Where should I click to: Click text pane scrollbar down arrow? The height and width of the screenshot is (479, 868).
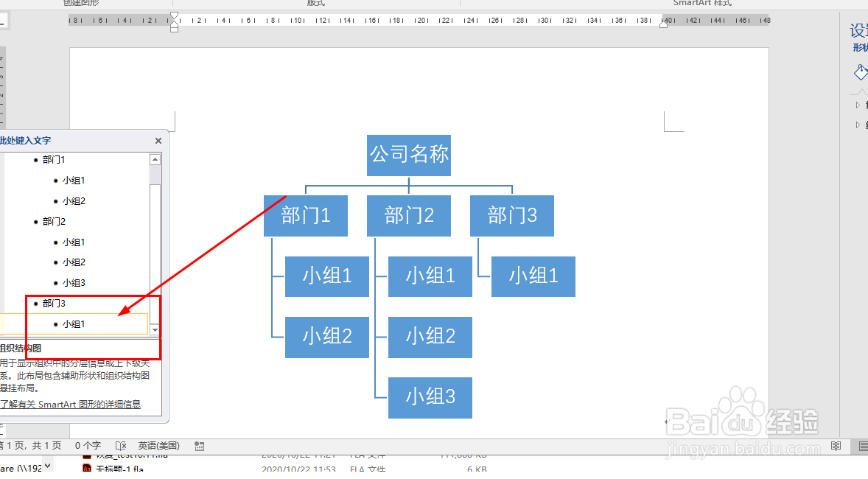point(155,330)
